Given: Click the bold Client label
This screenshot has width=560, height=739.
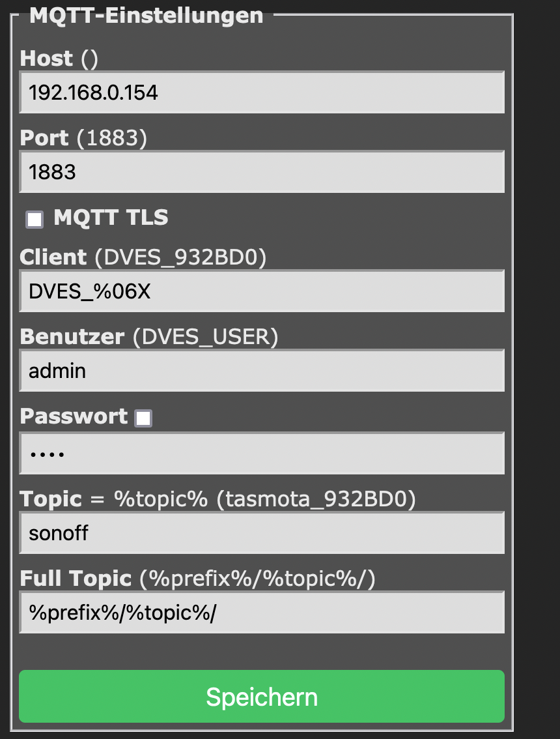Looking at the screenshot, I should [x=53, y=257].
